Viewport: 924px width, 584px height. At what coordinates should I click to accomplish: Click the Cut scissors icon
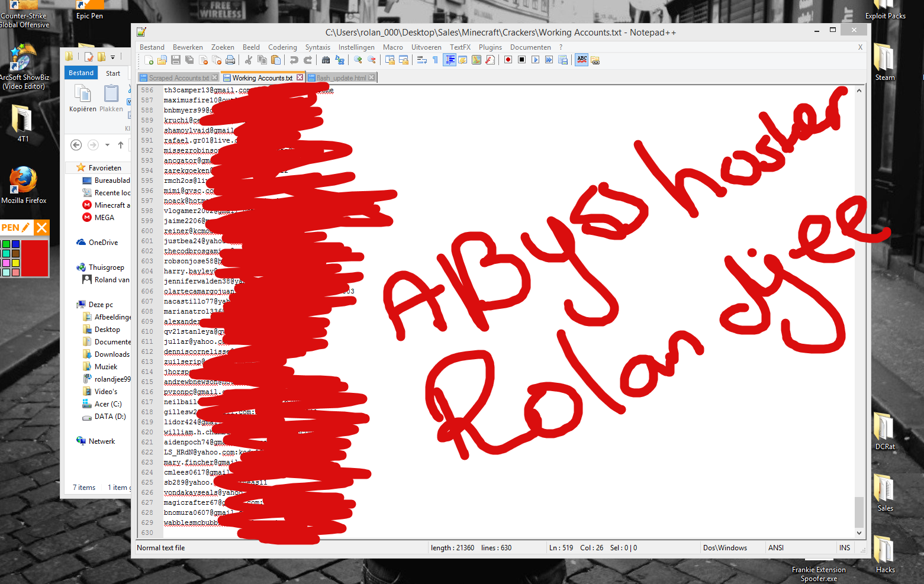click(249, 60)
